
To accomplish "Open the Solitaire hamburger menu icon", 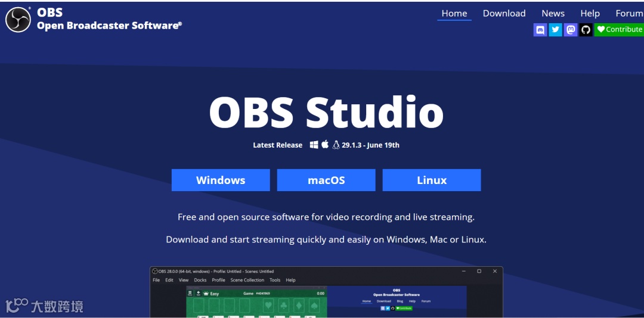I will (190, 294).
